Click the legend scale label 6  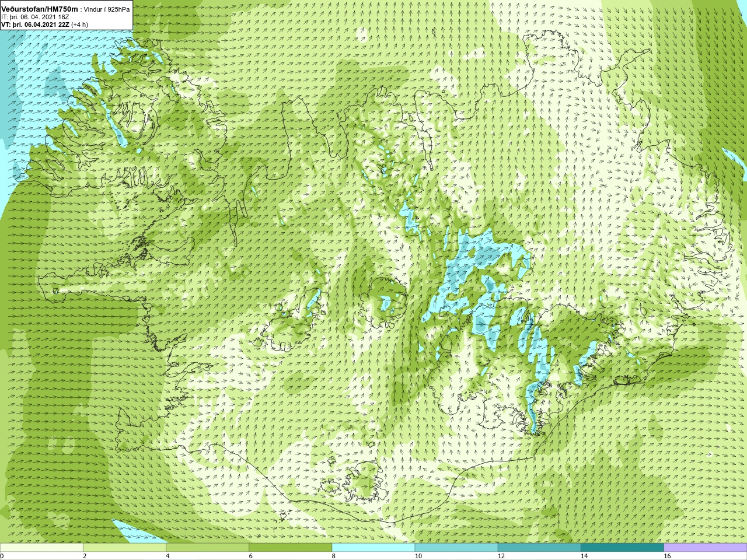[251, 556]
